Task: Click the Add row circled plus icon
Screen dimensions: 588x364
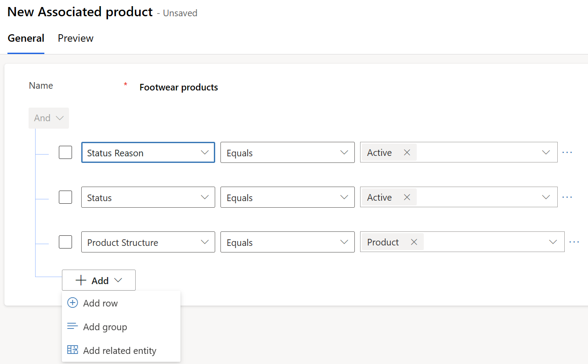Action: click(72, 303)
